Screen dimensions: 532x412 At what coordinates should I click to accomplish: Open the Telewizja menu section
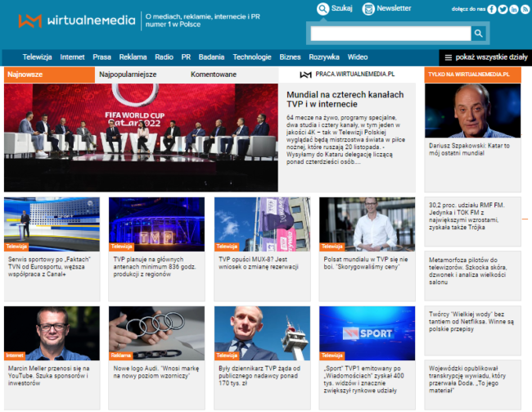[37, 57]
